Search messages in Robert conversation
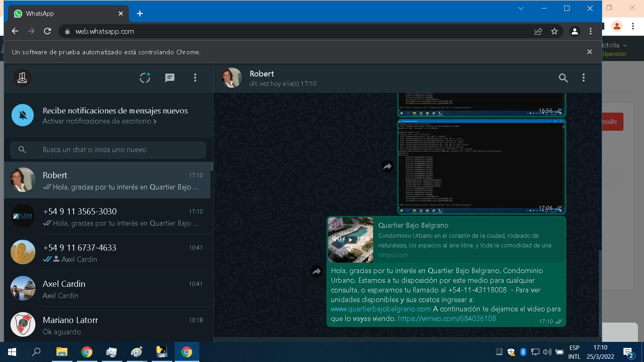The width and height of the screenshot is (644, 362). point(563,78)
